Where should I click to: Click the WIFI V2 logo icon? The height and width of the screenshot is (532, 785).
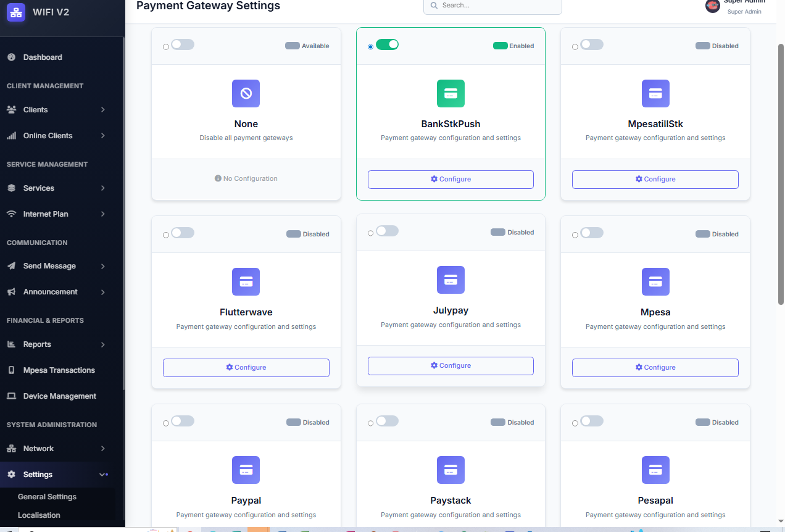coord(16,12)
